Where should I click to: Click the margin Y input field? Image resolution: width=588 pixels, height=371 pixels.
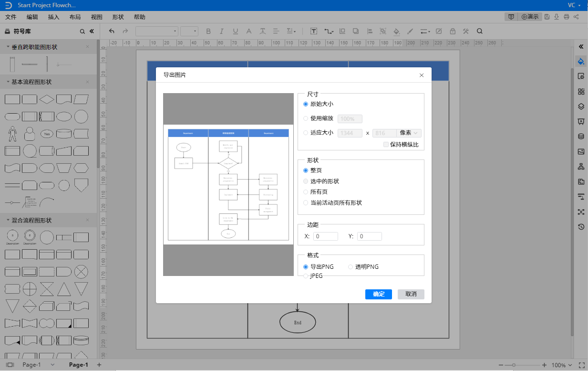click(370, 236)
